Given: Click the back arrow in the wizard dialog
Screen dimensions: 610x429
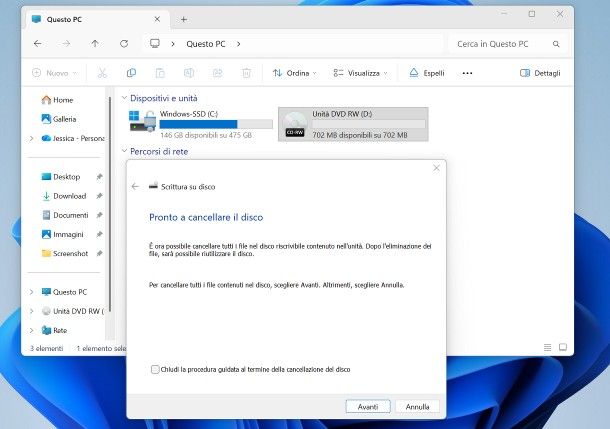Looking at the screenshot, I should coord(135,186).
